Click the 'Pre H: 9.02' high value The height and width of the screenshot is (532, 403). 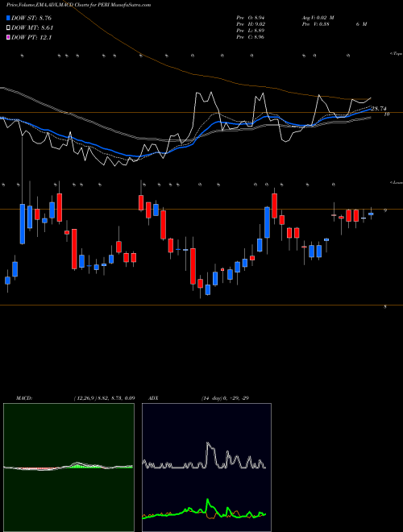[251, 24]
